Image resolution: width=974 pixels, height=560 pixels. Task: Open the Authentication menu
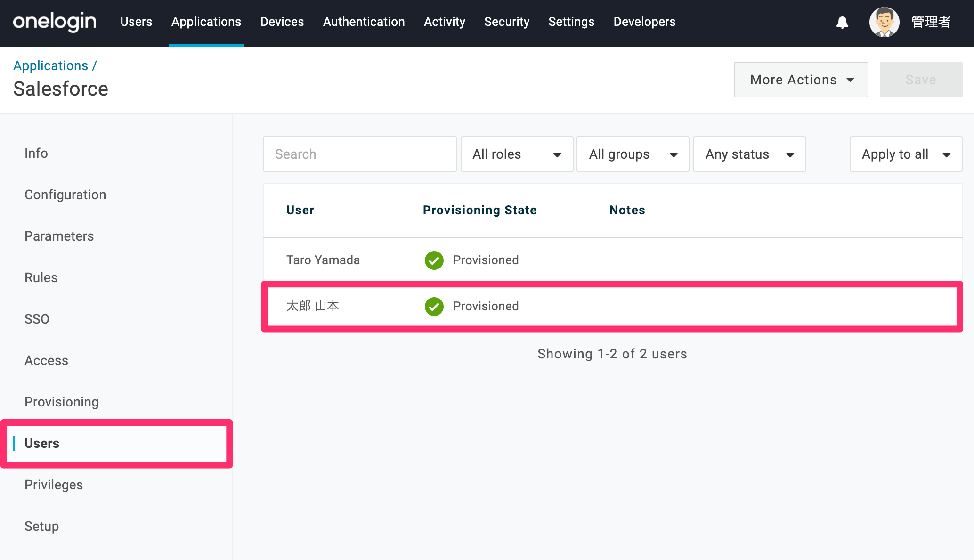[x=364, y=22]
